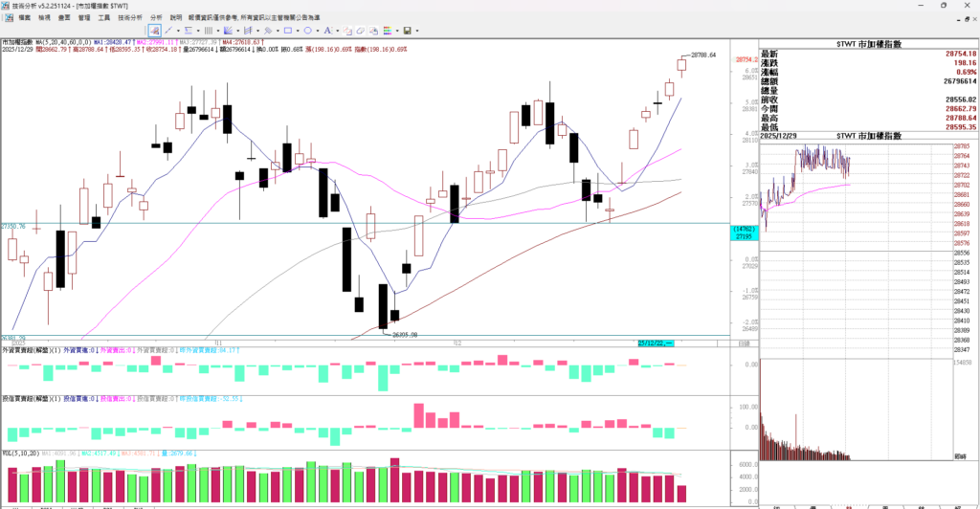Open the 技術分析 menu

(130, 17)
